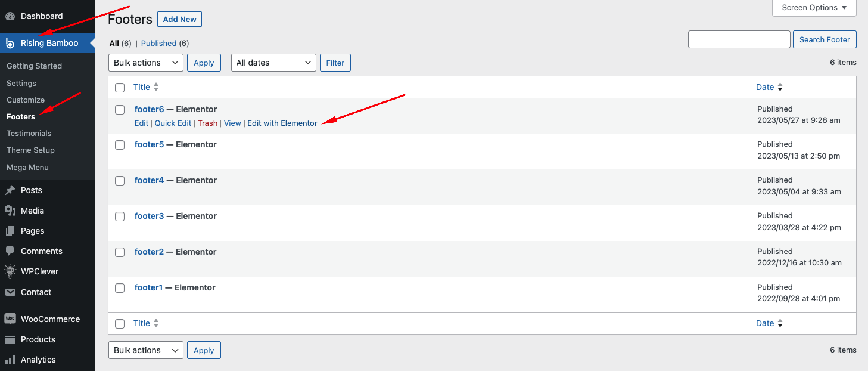This screenshot has height=371, width=868.
Task: Click into the footer search field
Action: point(739,39)
